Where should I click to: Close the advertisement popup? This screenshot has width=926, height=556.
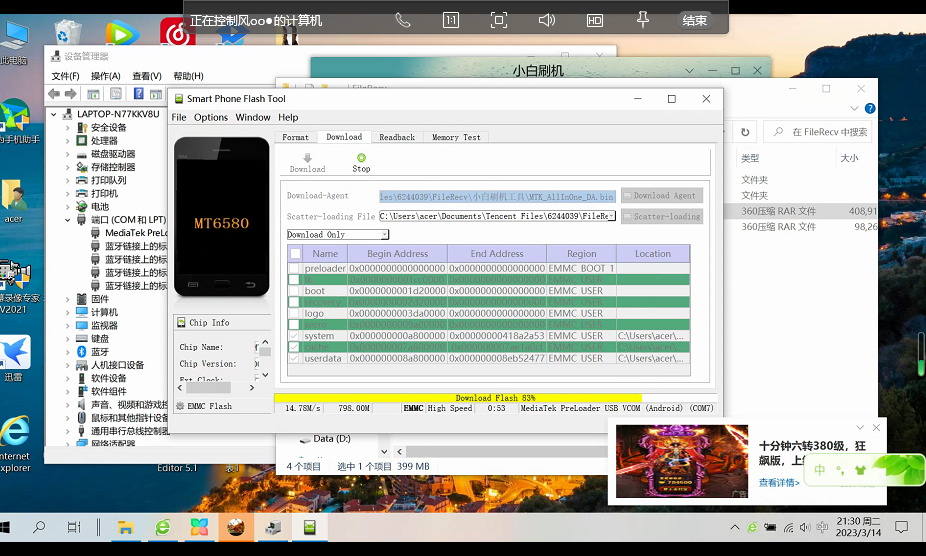[876, 427]
